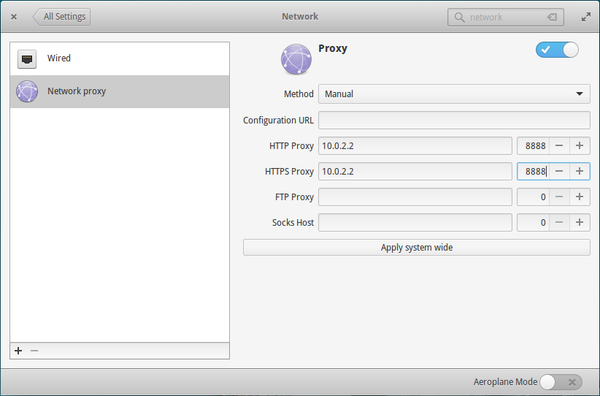Screen dimensions: 600x396
Task: Click the Configuration URL label
Action: 278,121
